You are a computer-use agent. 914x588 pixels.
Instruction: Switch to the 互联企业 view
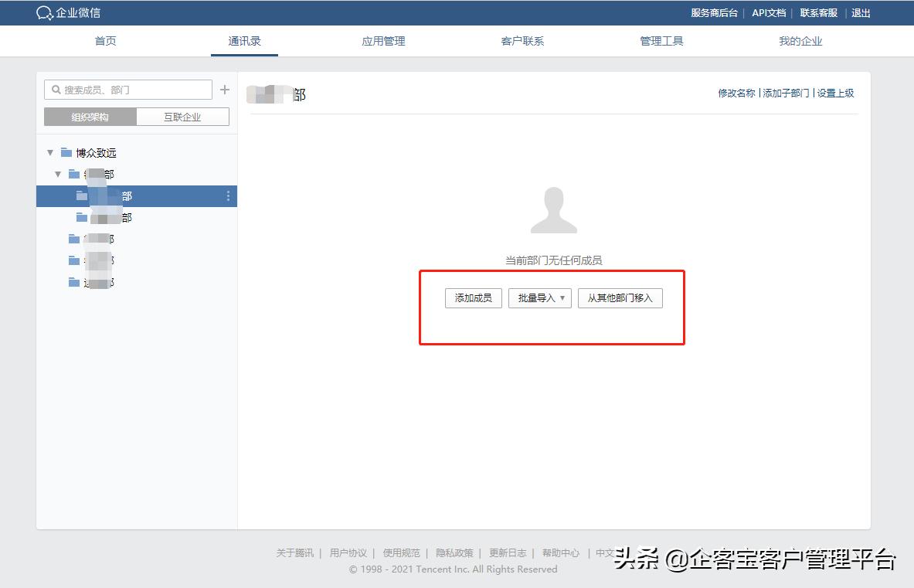[183, 116]
